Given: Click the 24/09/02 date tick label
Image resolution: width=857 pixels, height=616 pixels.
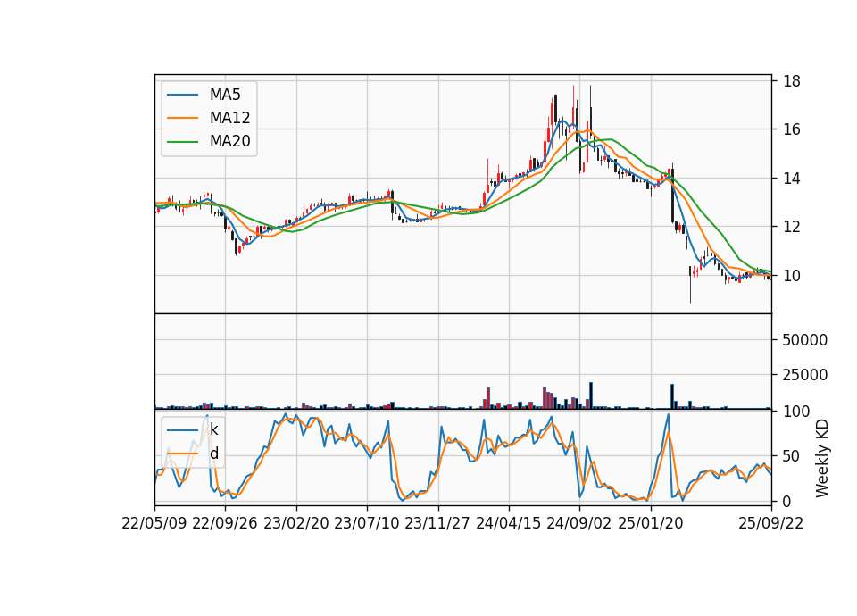Looking at the screenshot, I should click(579, 524).
